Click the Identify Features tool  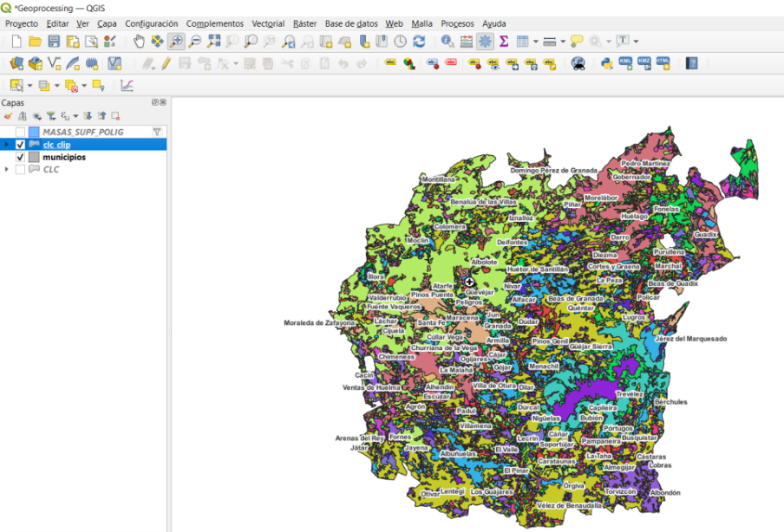click(448, 41)
